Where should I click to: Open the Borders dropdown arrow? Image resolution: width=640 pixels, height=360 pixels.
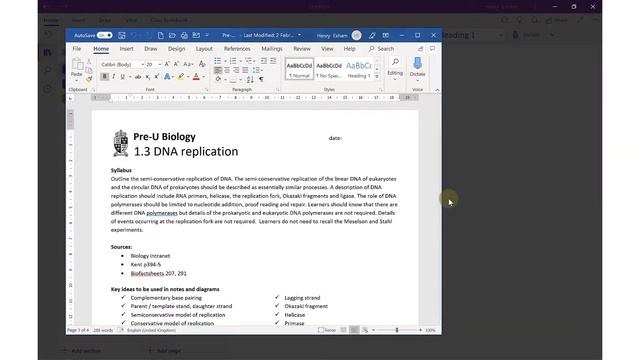click(x=240, y=80)
